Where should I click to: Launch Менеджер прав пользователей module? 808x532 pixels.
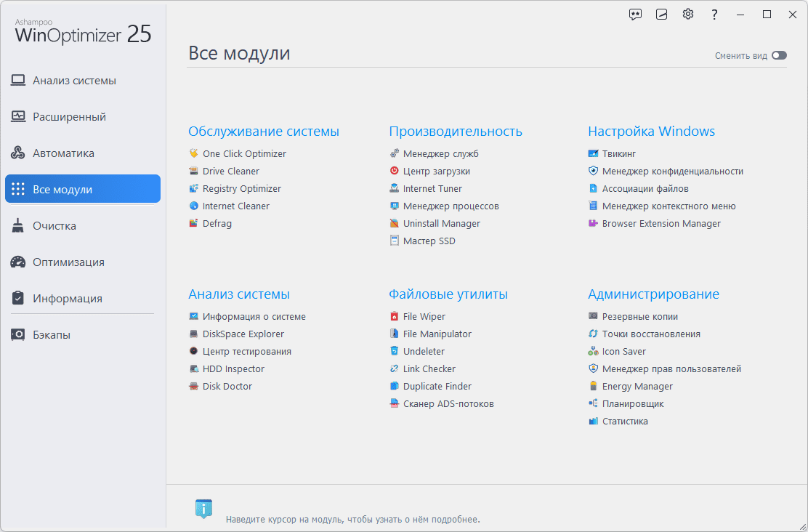665,369
